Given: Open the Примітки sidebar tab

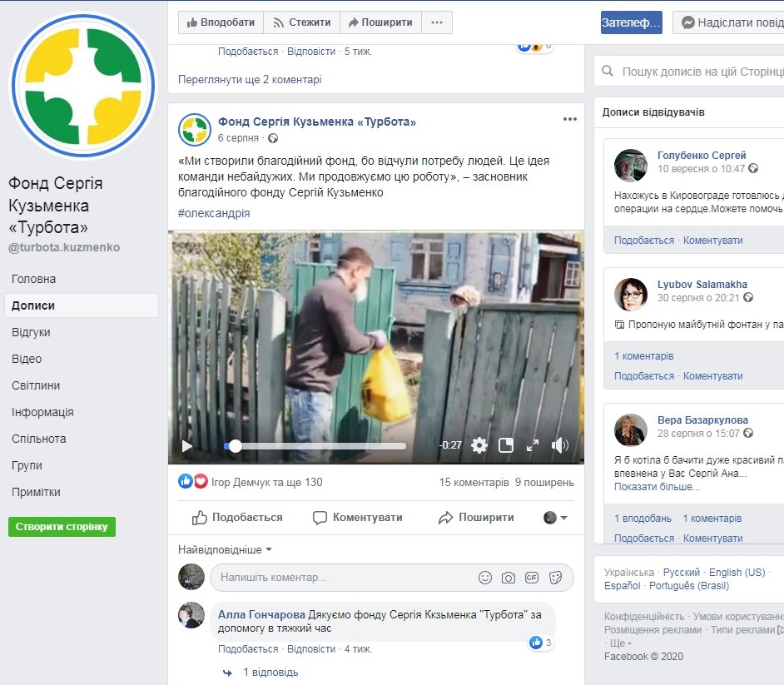Looking at the screenshot, I should point(36,493).
